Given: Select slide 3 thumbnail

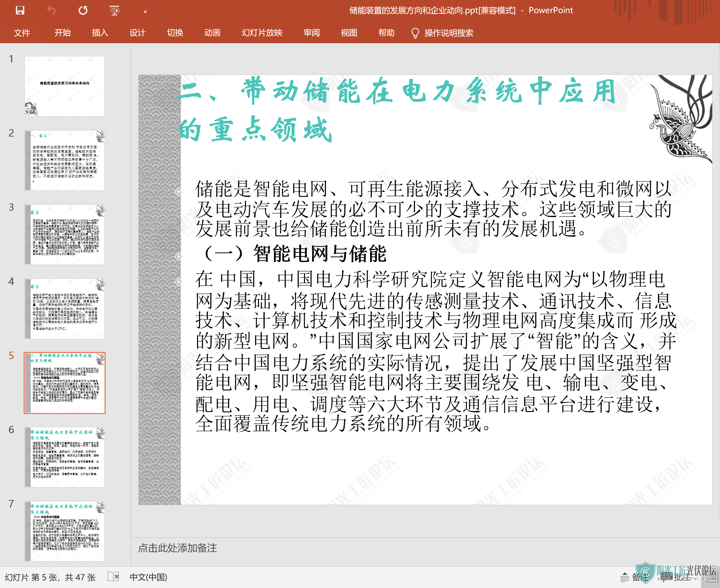Looking at the screenshot, I should [64, 234].
